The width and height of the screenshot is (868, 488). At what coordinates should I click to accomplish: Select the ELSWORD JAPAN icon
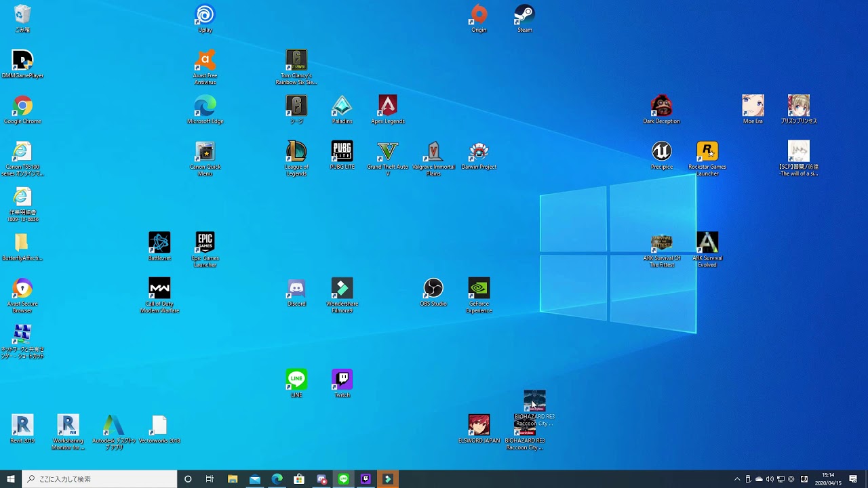click(479, 429)
